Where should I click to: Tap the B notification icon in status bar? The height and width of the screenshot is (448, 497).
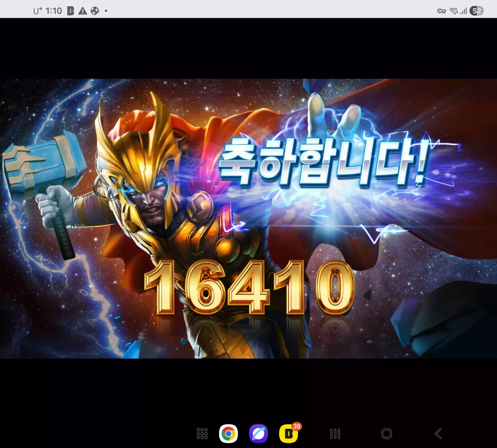point(71,11)
